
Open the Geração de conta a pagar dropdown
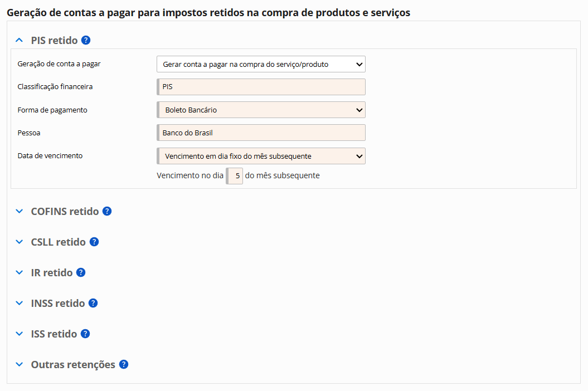pos(261,64)
